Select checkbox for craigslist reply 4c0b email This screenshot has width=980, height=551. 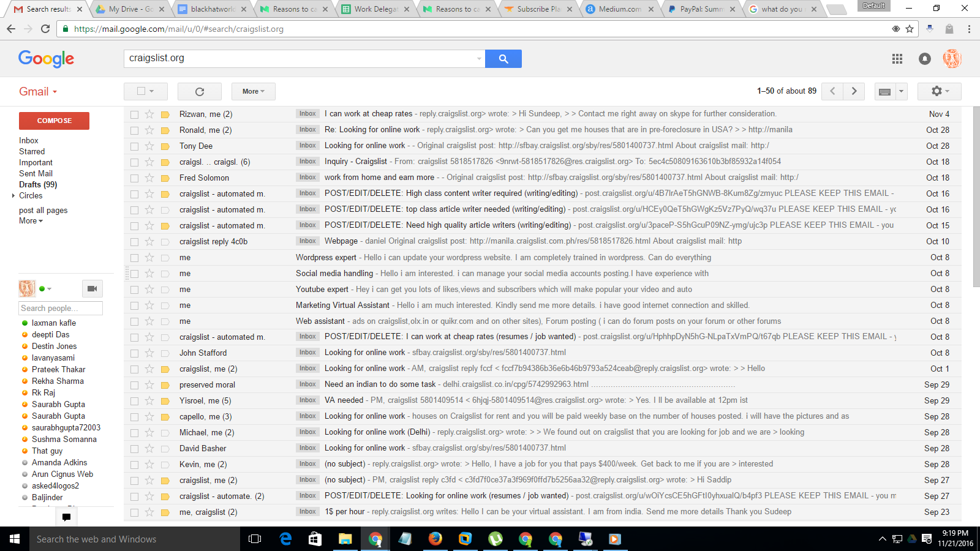[134, 242]
